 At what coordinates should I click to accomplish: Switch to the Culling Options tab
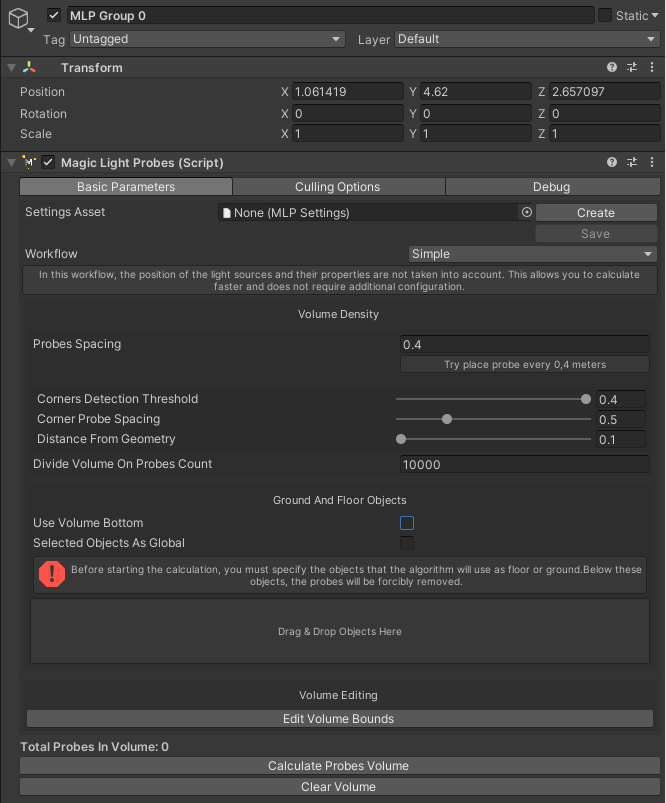pos(338,187)
